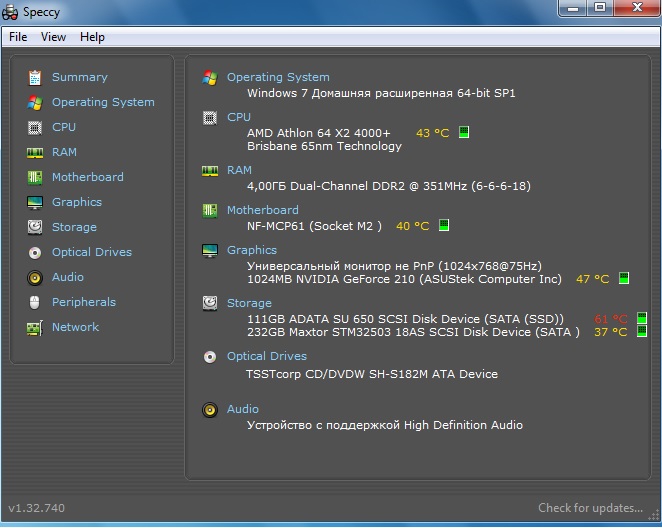Click the 4,00ГБ Dual-Channel DDR2 line
662x528 pixels.
pyautogui.click(x=389, y=186)
